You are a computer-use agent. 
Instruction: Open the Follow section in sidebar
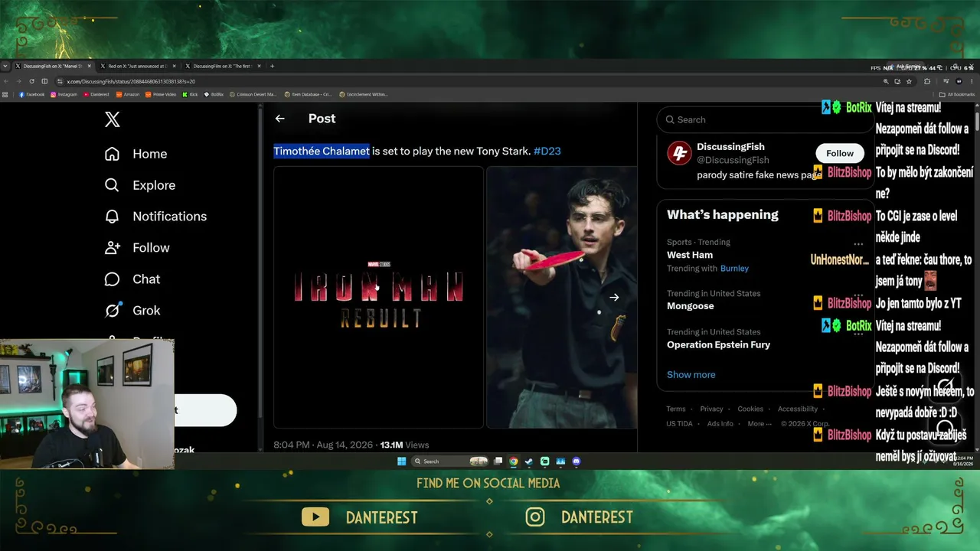pos(137,248)
